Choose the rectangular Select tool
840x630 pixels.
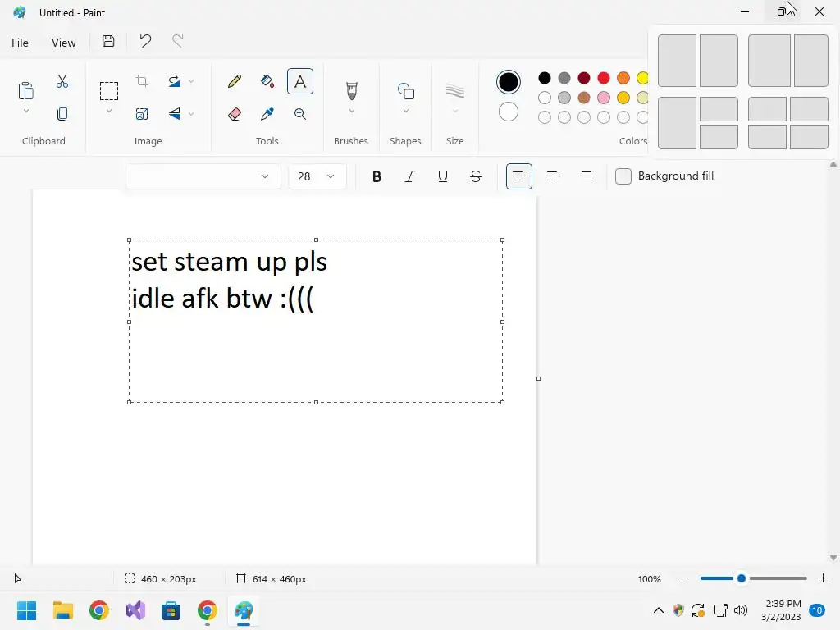click(109, 90)
